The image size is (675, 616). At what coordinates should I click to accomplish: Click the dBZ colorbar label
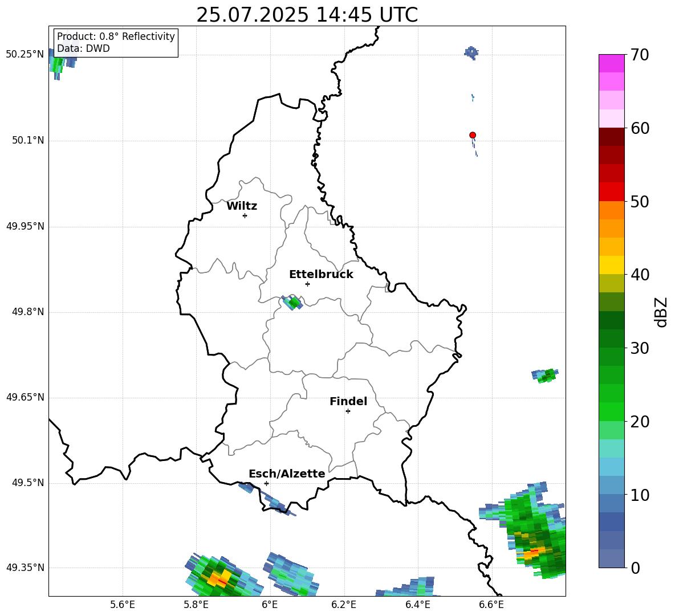click(x=662, y=312)
